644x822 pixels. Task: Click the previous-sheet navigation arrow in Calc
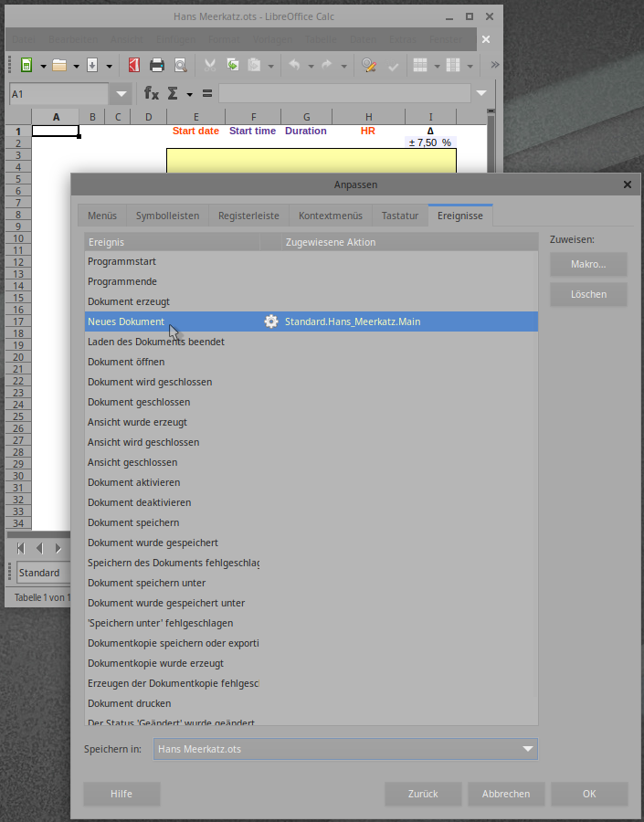[x=40, y=548]
